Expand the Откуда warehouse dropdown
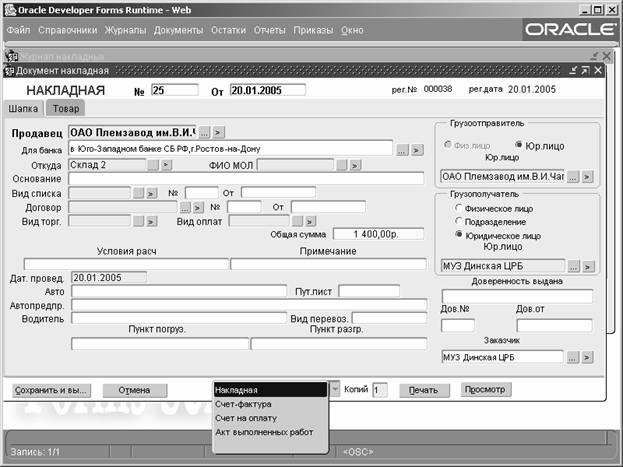 (x=153, y=164)
